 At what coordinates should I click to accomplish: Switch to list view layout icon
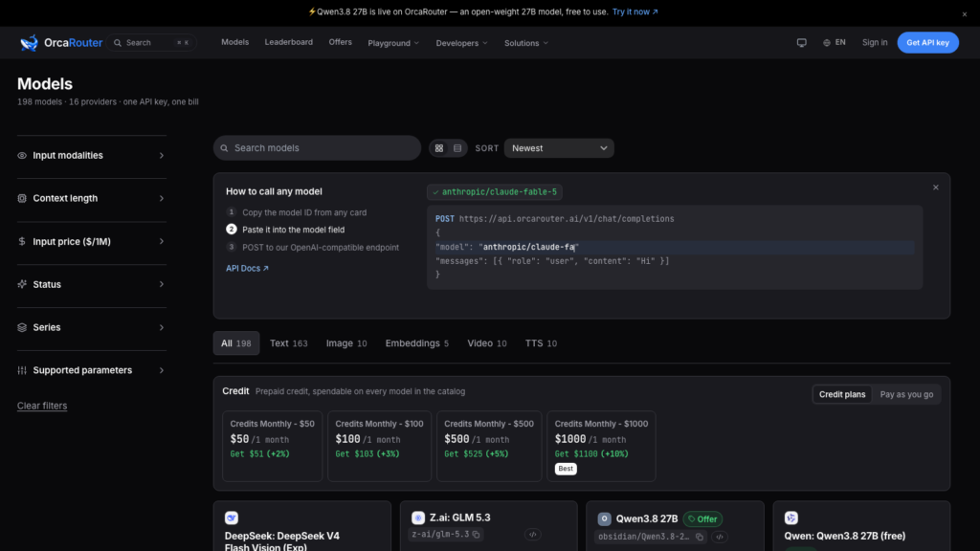coord(457,148)
